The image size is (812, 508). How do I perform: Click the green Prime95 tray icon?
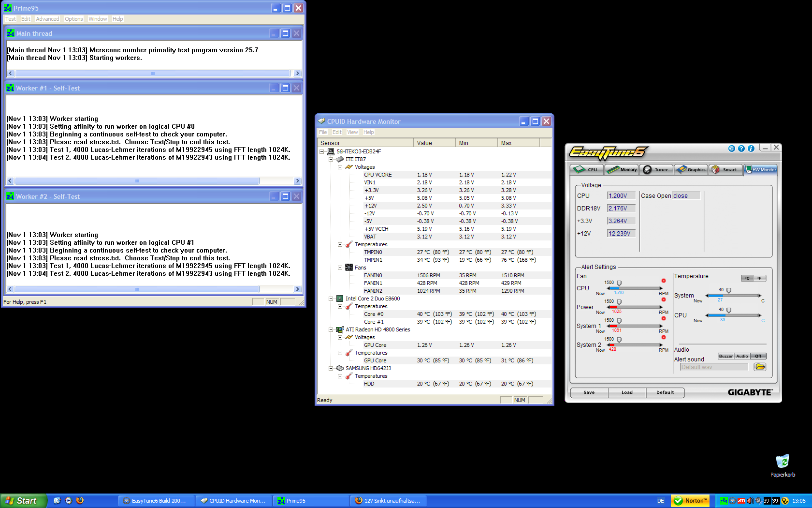click(724, 501)
